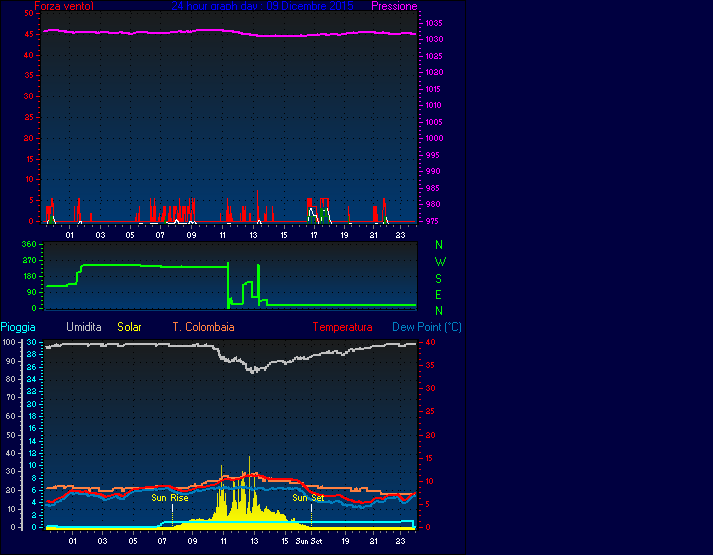The height and width of the screenshot is (555, 713).
Task: Click the 'Forza vento' wind speed label
Action: 64,6
